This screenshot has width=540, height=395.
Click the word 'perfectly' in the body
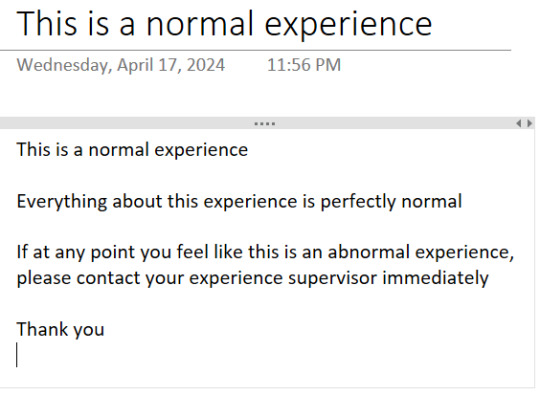[358, 202]
